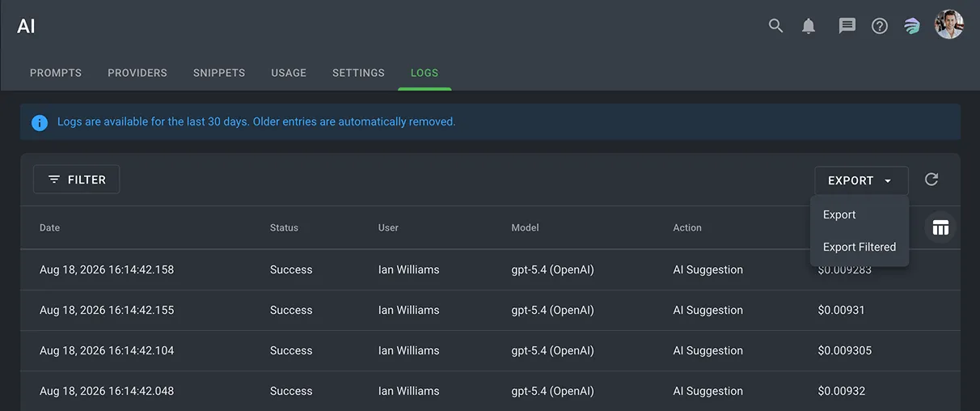980x411 pixels.
Task: Click the blue info icon in banner
Action: 40,122
